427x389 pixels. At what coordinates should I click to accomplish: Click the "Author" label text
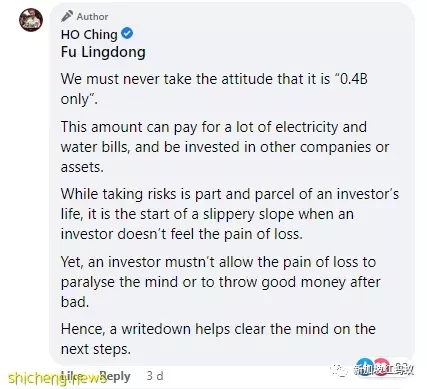tap(92, 17)
